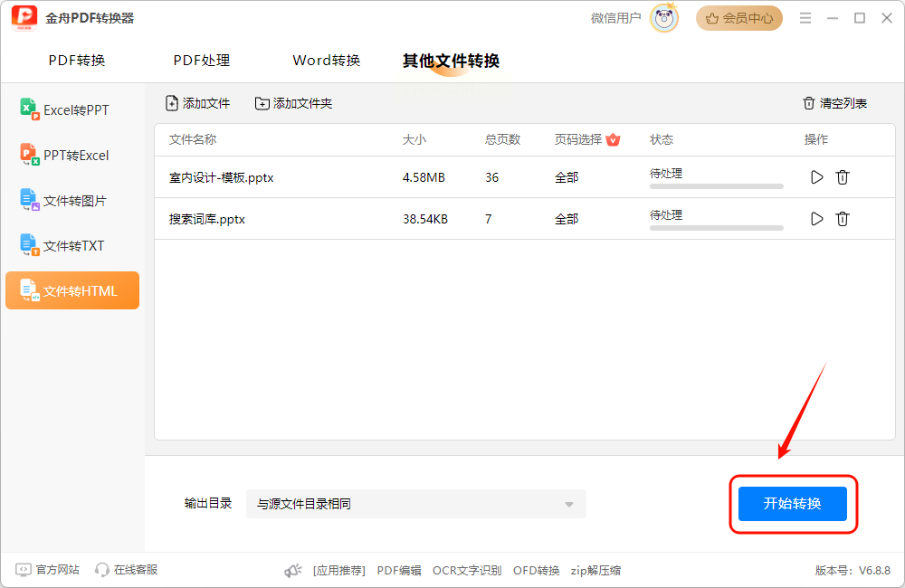Click the panda user avatar
Image resolution: width=905 pixels, height=588 pixels.
[664, 18]
